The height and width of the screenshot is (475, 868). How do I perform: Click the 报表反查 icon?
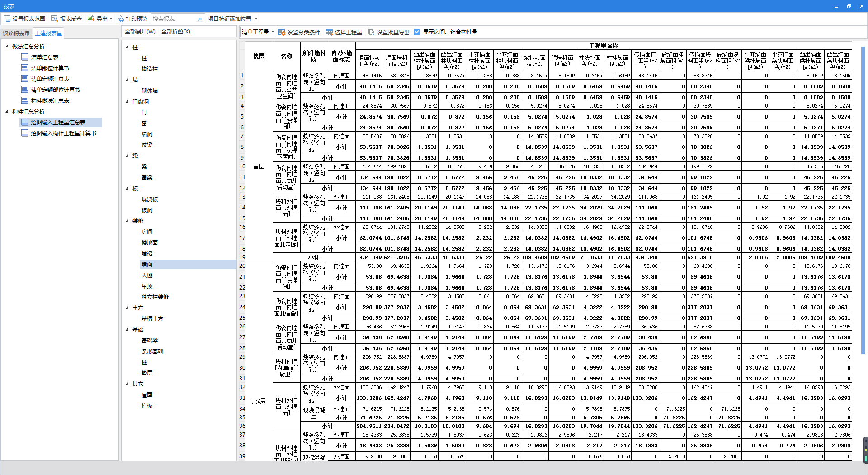pos(54,19)
